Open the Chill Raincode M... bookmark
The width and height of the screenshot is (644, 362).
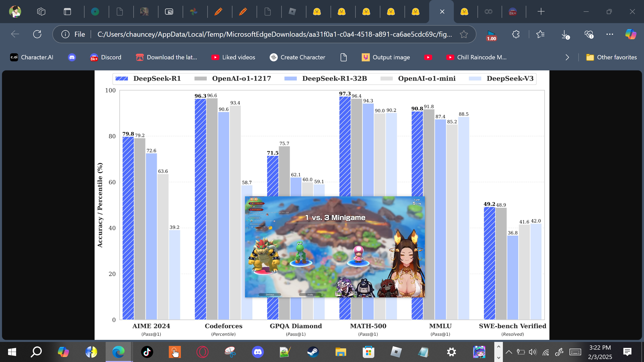[476, 57]
